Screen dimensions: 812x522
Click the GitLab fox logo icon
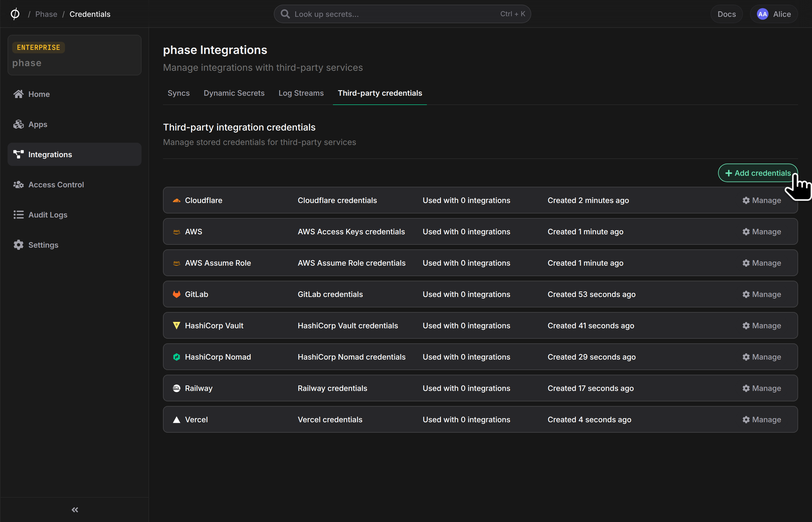click(177, 294)
